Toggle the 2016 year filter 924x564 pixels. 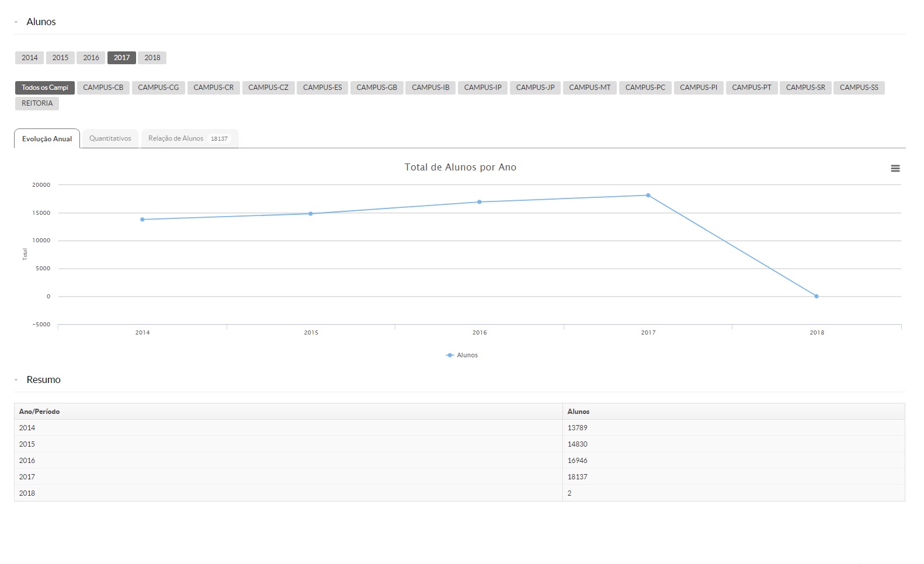(91, 58)
